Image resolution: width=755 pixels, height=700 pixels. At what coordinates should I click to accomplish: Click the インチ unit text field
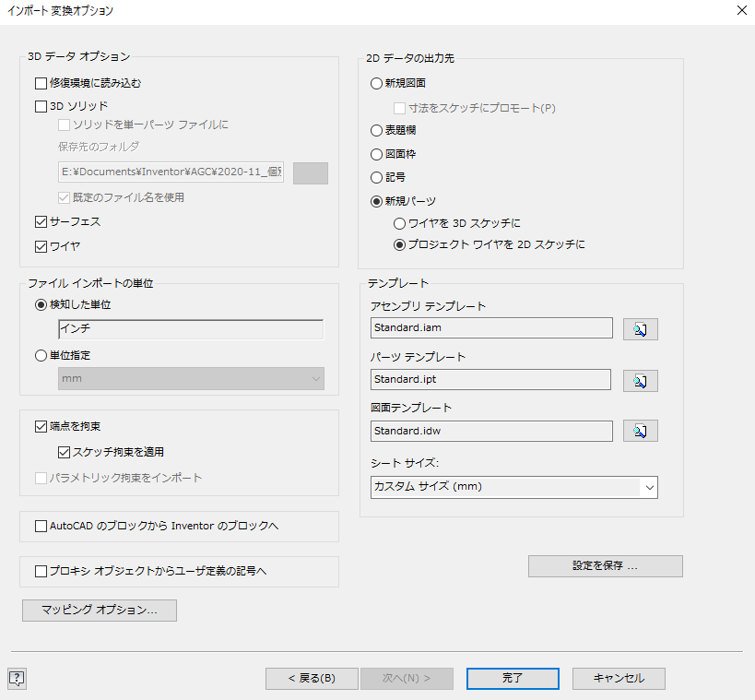click(x=189, y=329)
